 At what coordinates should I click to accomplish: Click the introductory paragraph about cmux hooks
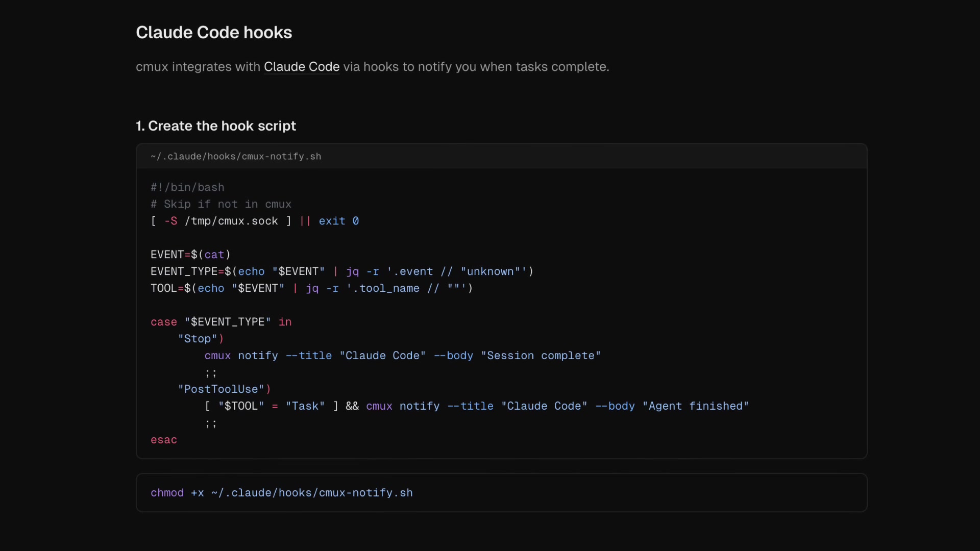click(372, 67)
